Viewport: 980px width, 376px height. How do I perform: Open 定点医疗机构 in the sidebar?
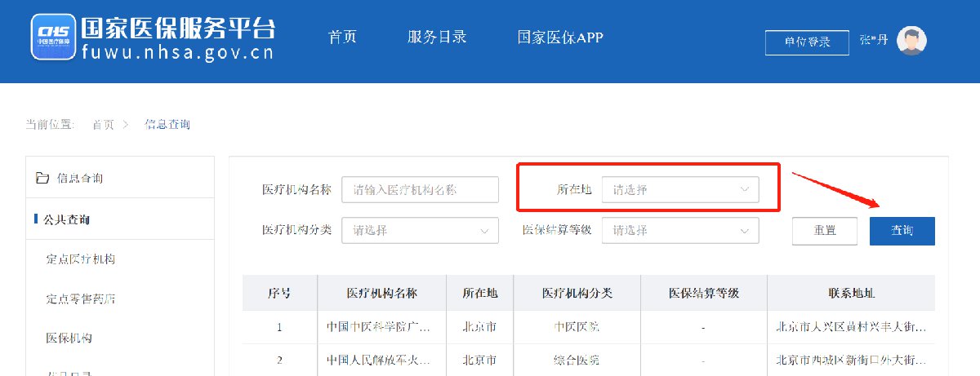click(81, 259)
